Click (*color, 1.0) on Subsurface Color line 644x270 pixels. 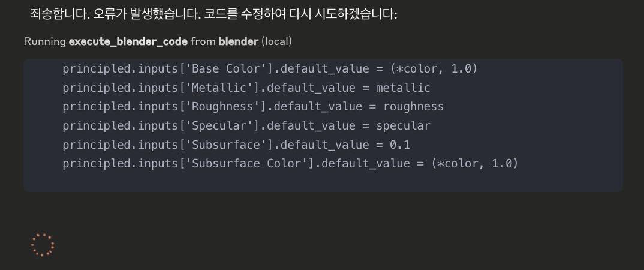(x=474, y=163)
